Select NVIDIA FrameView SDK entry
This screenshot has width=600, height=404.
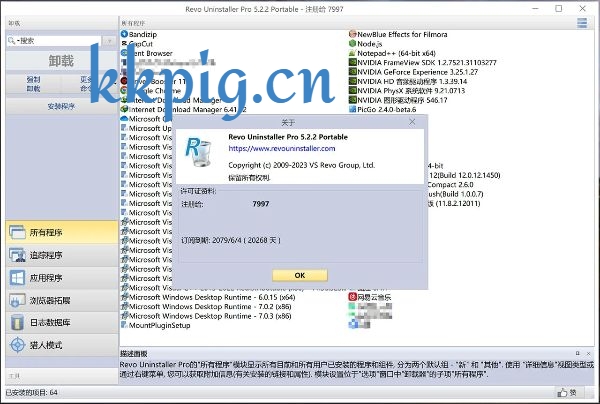(x=423, y=62)
